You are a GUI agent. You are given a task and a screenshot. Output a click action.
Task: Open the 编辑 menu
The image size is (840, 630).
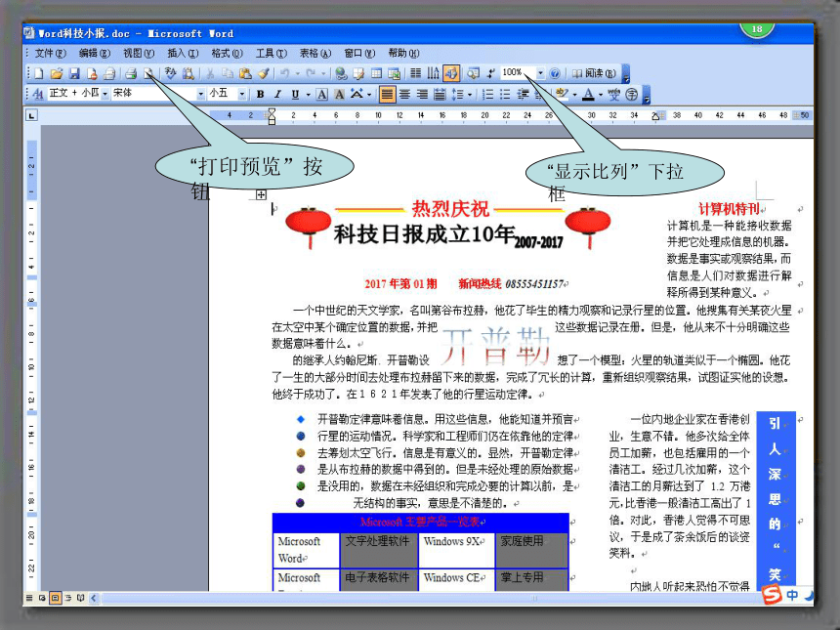click(x=95, y=53)
